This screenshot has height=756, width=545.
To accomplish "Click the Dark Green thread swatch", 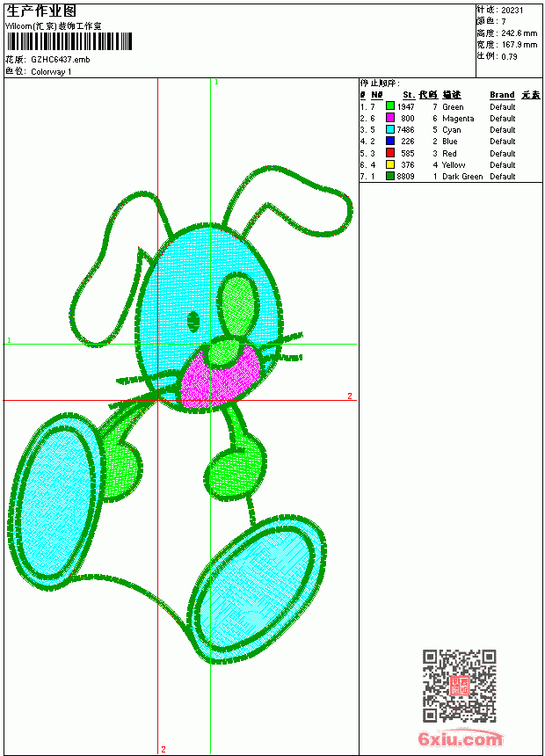I will click(390, 176).
